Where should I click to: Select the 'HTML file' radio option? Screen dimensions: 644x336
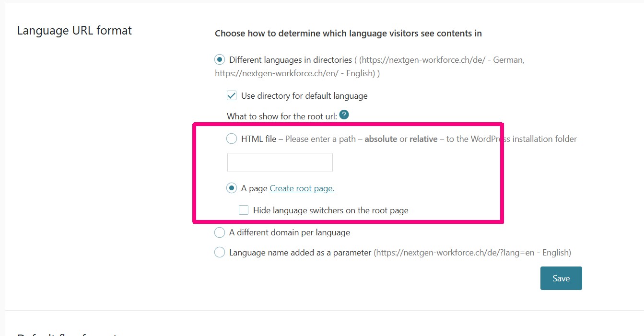232,139
